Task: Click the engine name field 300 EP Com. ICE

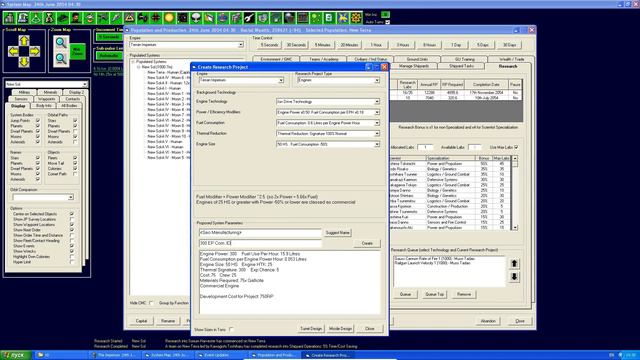Action: click(260, 243)
